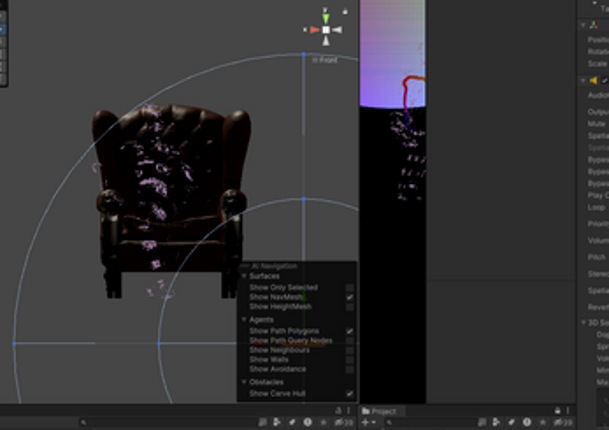
Task: Click the Transform component icon in Inspector
Action: (x=594, y=25)
